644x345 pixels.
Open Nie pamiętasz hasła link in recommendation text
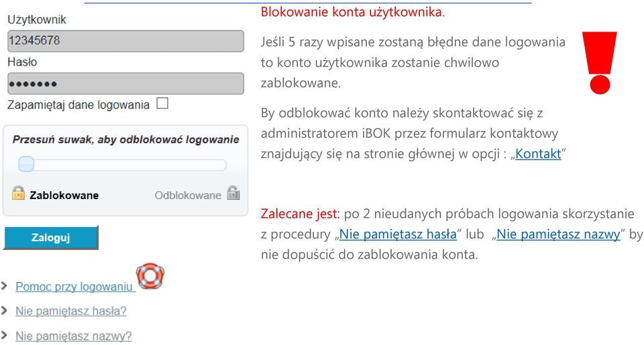(398, 234)
